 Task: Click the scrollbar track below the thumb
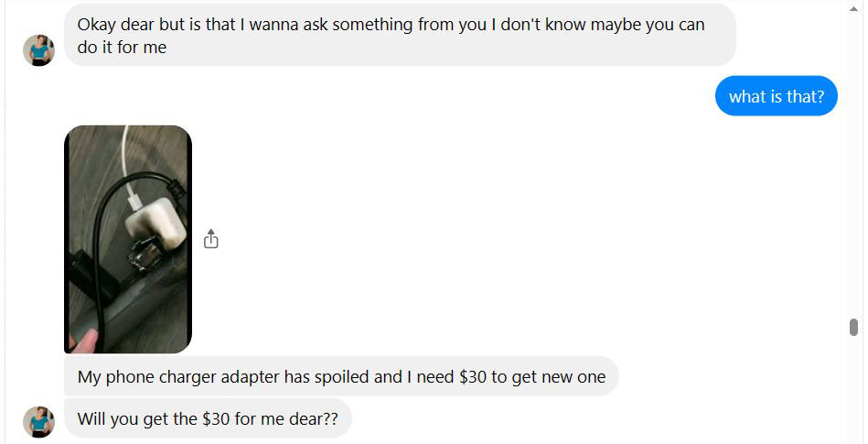pos(853,394)
